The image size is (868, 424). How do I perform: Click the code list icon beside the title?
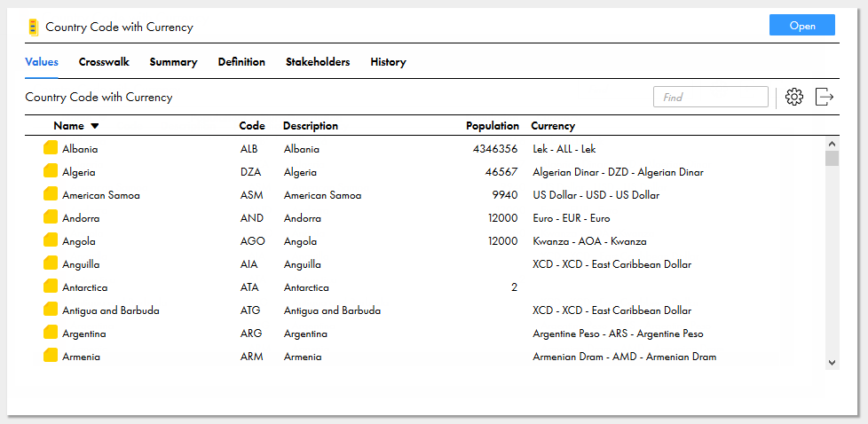pos(34,27)
